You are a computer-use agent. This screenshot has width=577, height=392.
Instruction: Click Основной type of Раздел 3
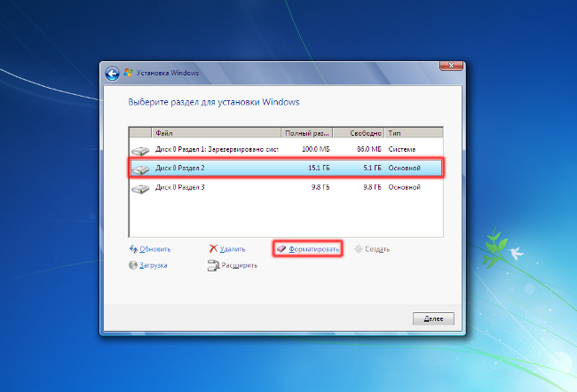click(405, 187)
